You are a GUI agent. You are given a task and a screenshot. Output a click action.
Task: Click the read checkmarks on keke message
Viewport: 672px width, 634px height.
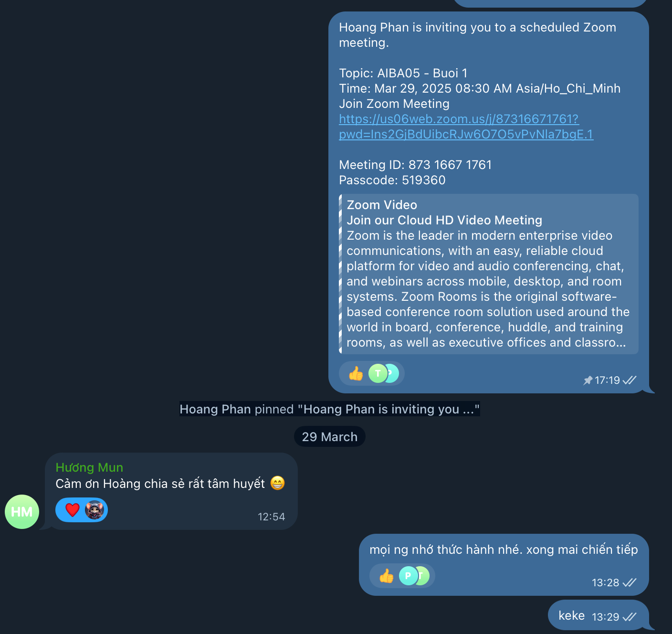click(x=630, y=617)
